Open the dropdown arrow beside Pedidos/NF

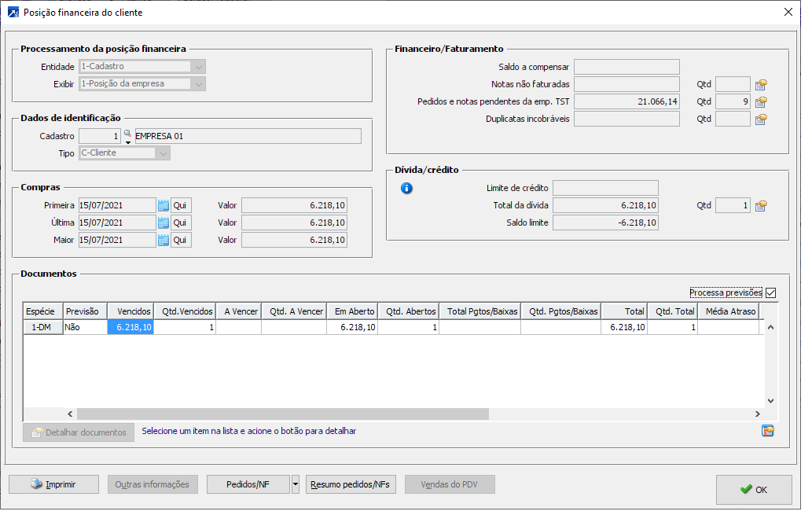coord(296,485)
